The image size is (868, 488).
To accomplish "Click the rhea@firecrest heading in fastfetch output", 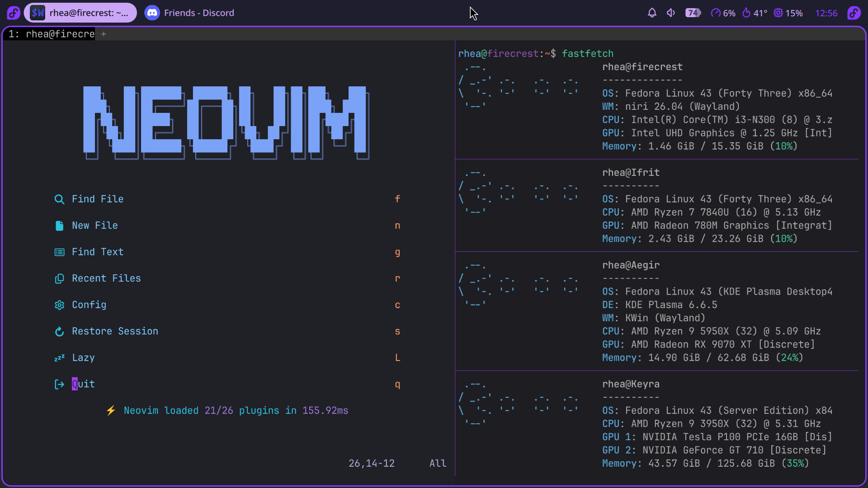I will 642,67.
